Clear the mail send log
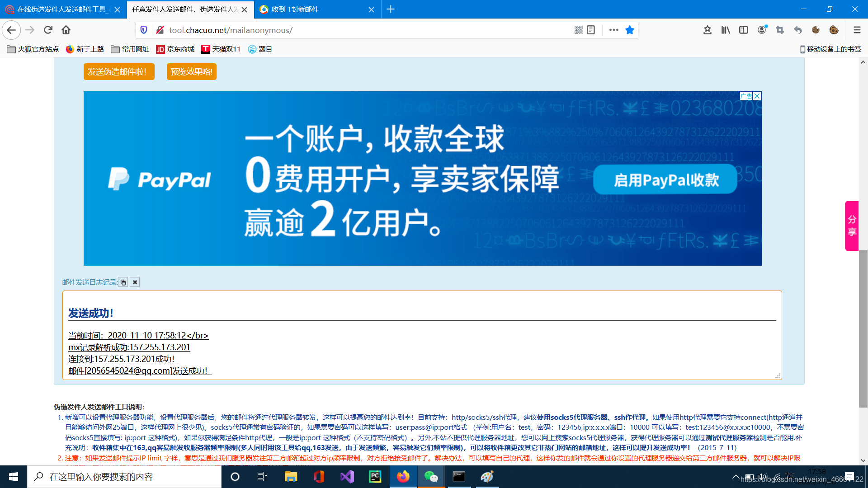The width and height of the screenshot is (868, 488). pyautogui.click(x=135, y=282)
